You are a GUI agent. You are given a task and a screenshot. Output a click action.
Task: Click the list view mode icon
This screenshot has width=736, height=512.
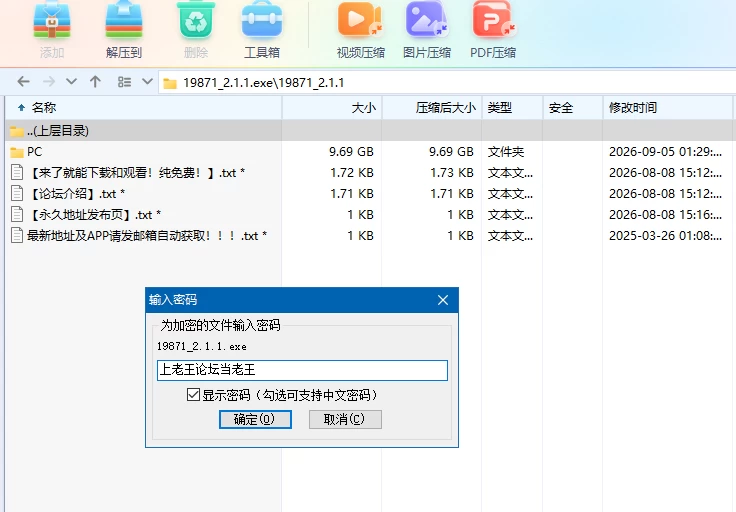[x=124, y=82]
